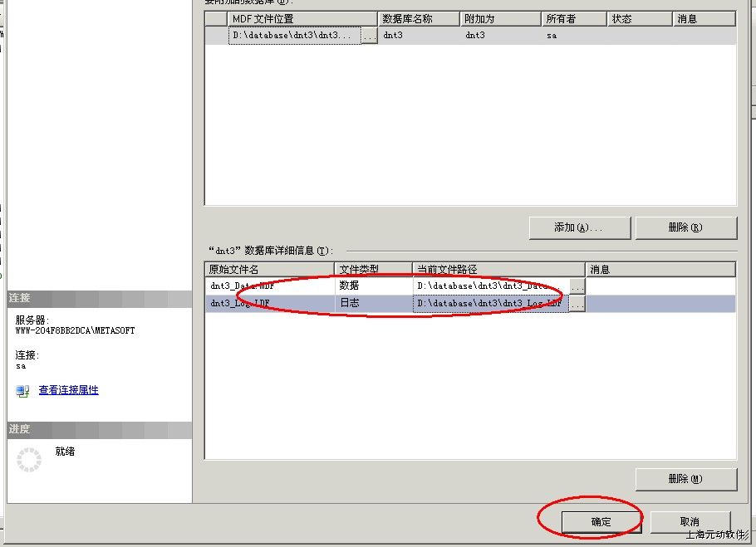Open browse button for dnt3_Log.LDF path
The width and height of the screenshot is (756, 547).
click(577, 304)
